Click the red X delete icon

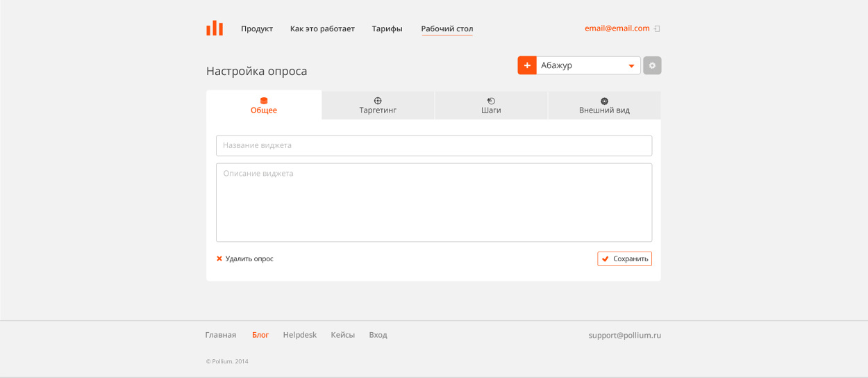[219, 258]
